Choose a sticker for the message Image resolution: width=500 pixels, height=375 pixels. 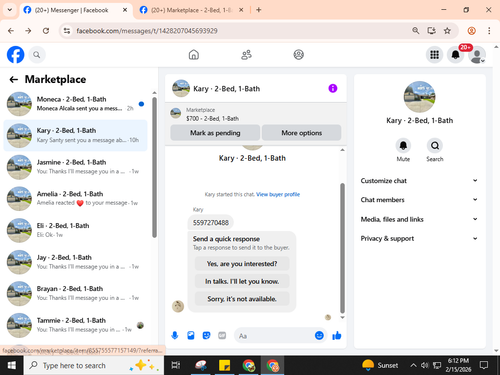point(206,335)
